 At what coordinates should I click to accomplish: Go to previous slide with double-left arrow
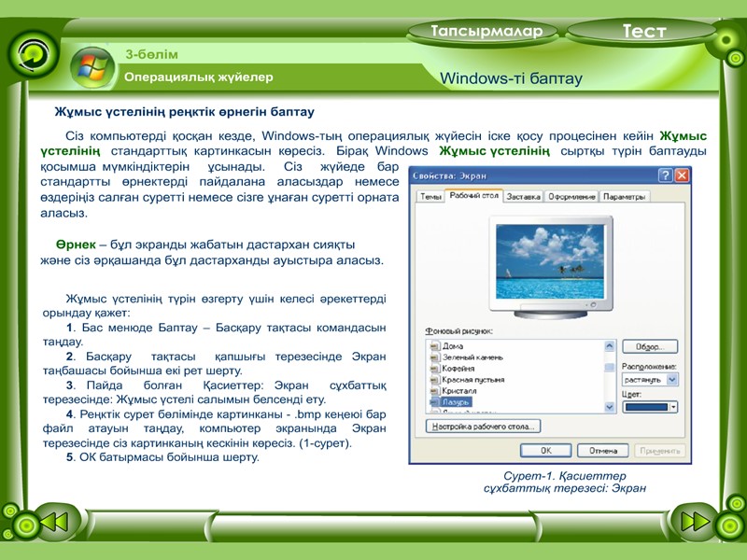point(54,522)
